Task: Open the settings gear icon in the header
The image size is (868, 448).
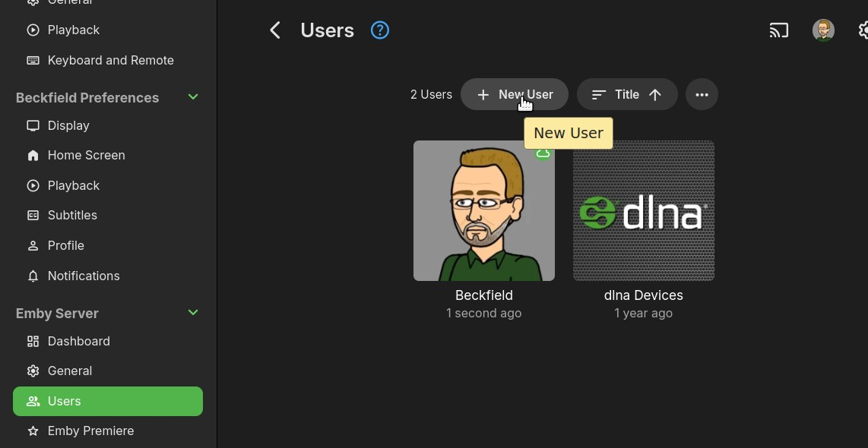Action: tap(863, 30)
